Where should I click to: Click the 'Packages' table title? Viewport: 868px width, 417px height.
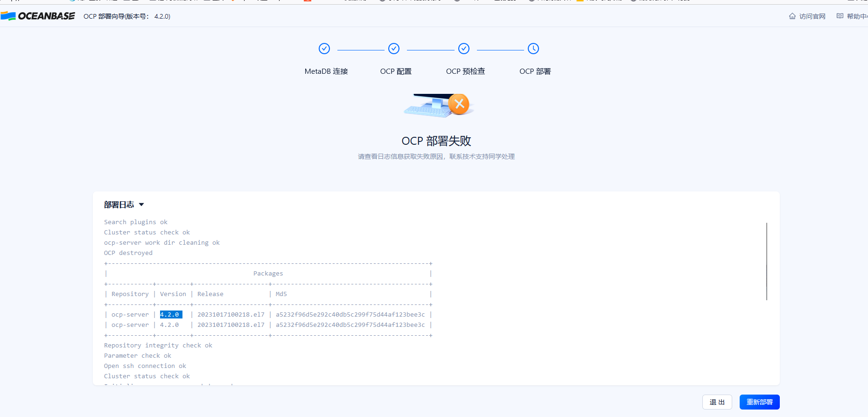(268, 274)
